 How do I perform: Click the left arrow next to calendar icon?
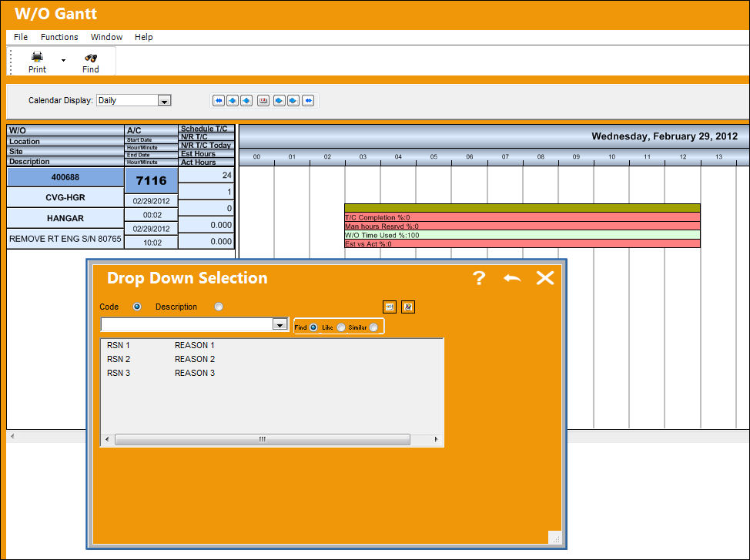tap(246, 100)
